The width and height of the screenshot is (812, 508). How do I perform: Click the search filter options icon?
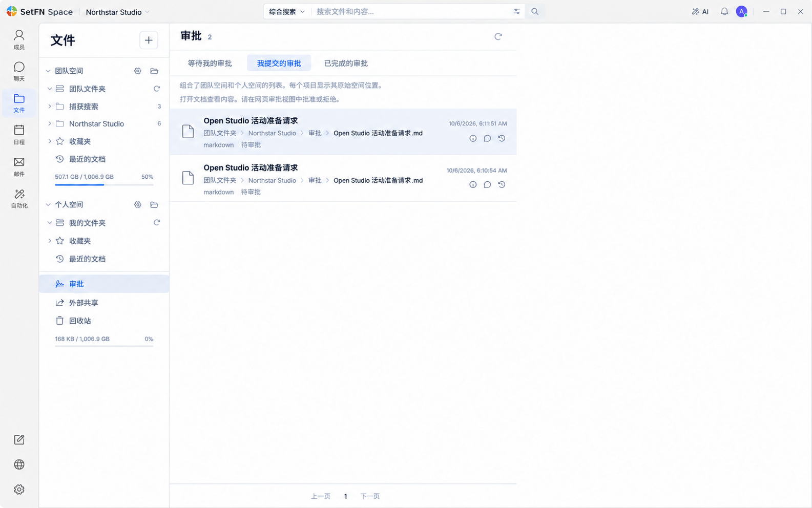pyautogui.click(x=516, y=11)
